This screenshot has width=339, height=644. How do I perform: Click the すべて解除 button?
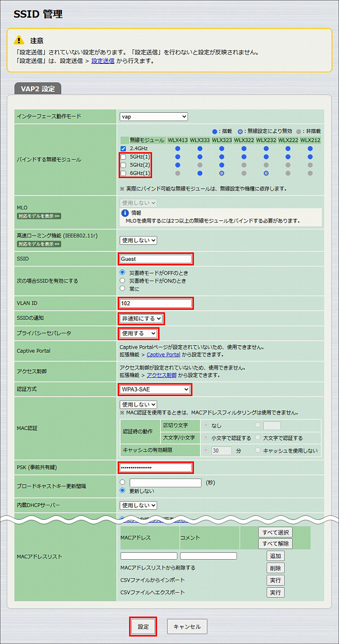coord(275,544)
